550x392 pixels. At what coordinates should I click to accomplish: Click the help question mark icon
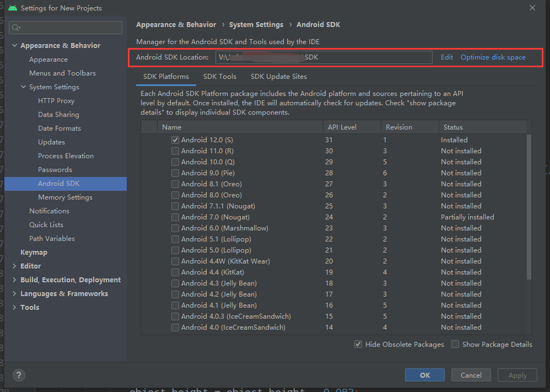pos(19,375)
